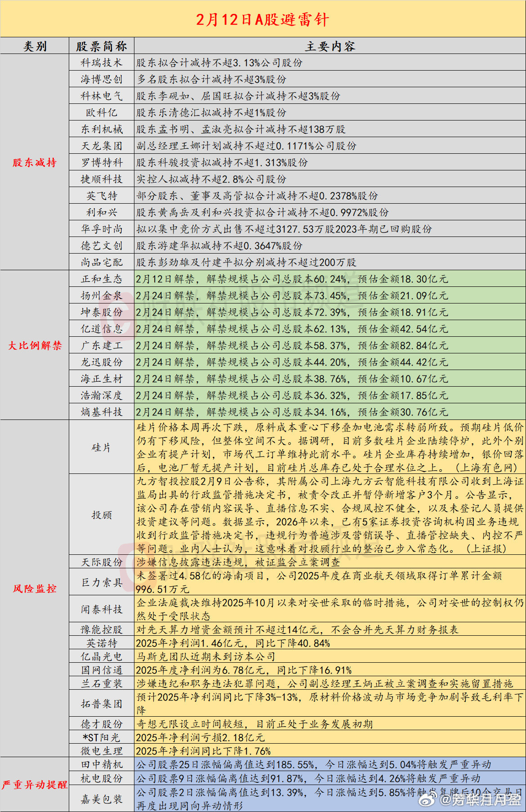Click the '硅片' row label
The image size is (526, 812).
coord(102,447)
